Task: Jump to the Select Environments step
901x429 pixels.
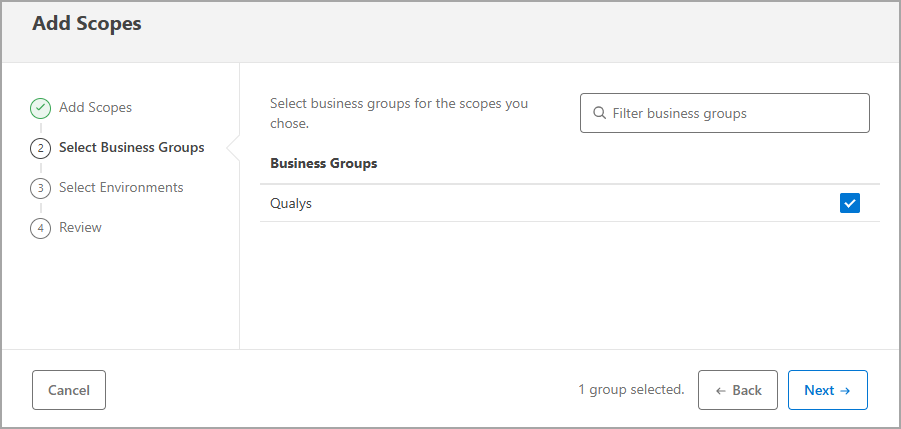Action: (121, 187)
